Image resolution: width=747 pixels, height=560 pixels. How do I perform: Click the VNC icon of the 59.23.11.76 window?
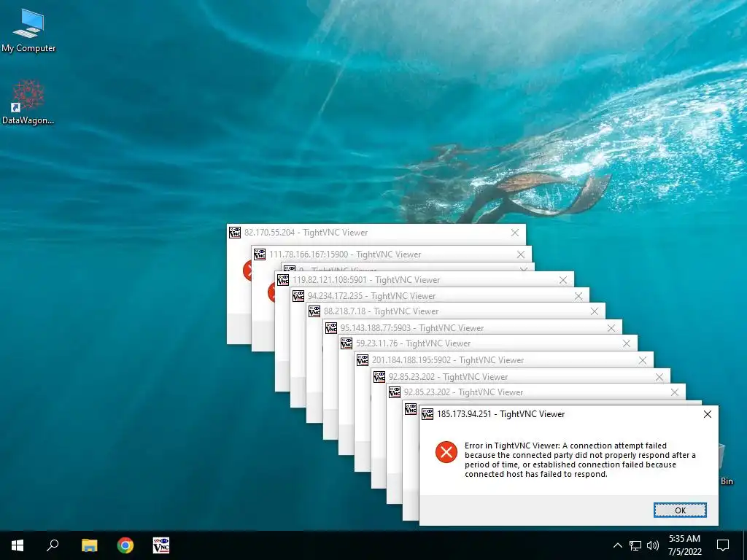pyautogui.click(x=347, y=343)
